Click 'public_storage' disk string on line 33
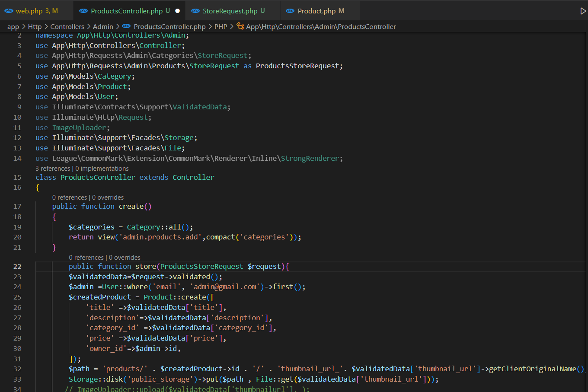This screenshot has width=588, height=392. (160, 379)
